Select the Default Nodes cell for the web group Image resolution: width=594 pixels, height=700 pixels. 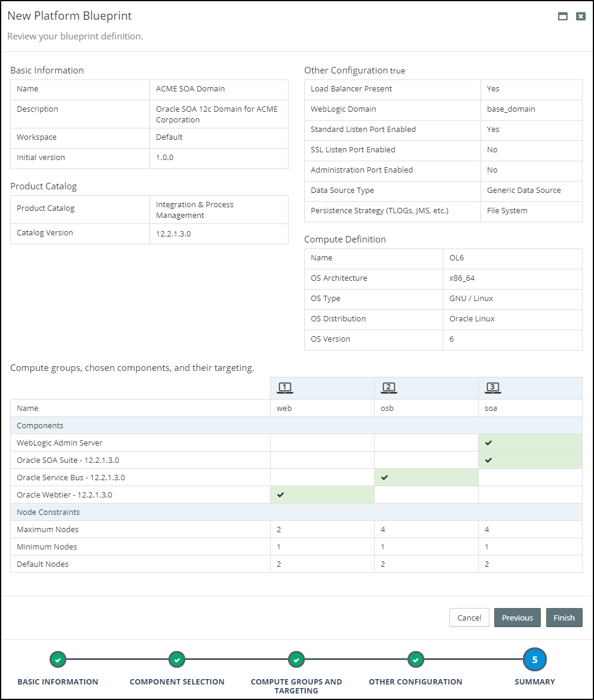click(x=322, y=563)
